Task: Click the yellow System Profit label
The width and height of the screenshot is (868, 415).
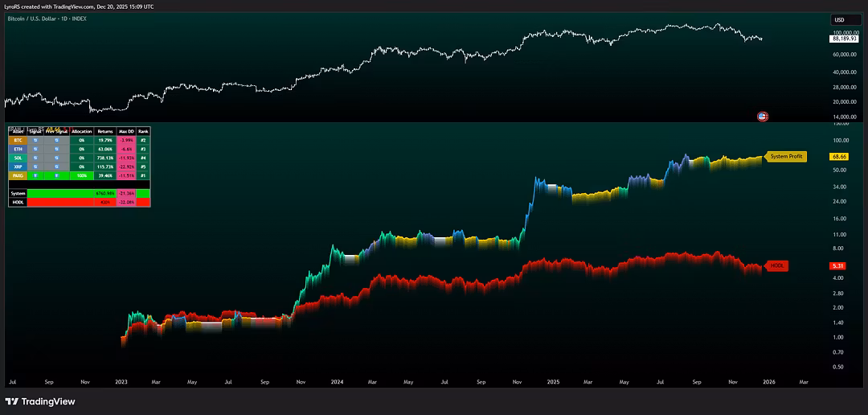Action: click(786, 157)
